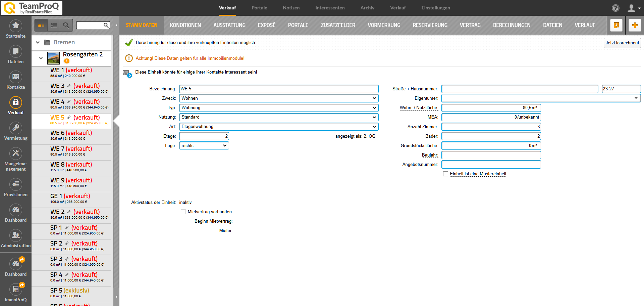The height and width of the screenshot is (306, 644).
Task: Open Startseite from the sidebar star icon
Action: [x=15, y=26]
